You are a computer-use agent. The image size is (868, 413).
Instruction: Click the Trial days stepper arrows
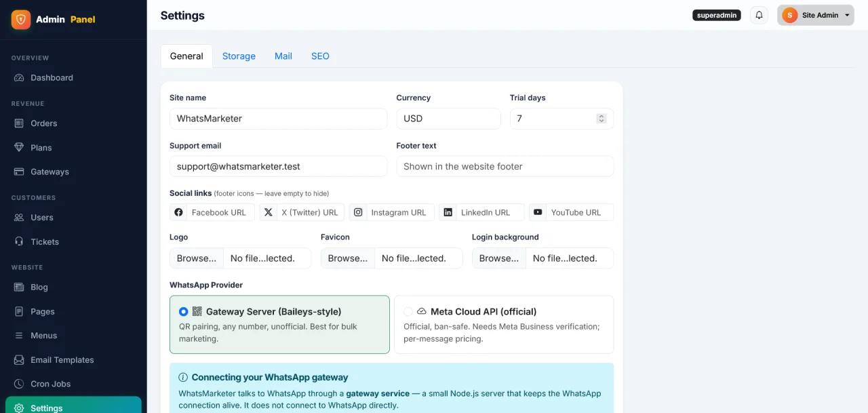click(x=601, y=119)
